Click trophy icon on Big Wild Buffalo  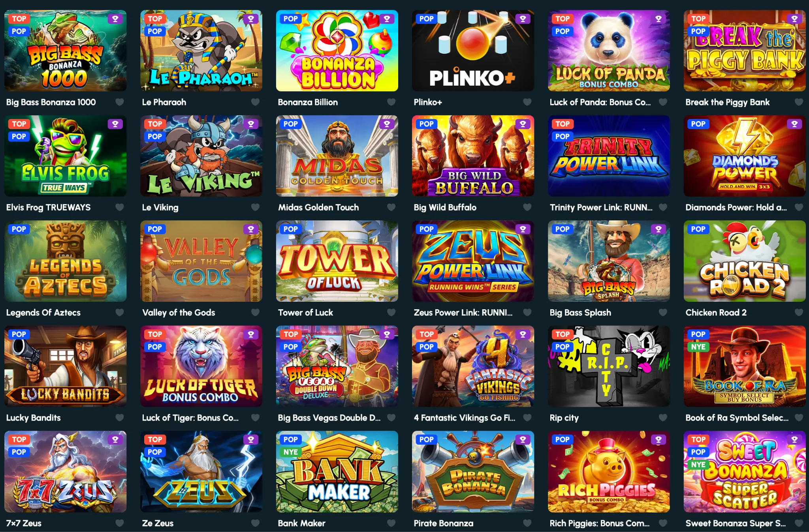tap(523, 124)
